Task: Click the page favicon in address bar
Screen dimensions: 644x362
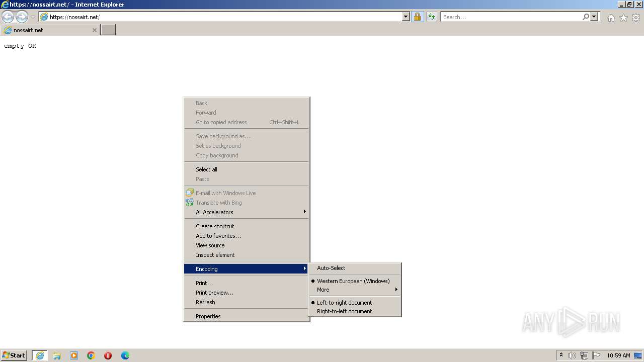Action: click(x=44, y=17)
